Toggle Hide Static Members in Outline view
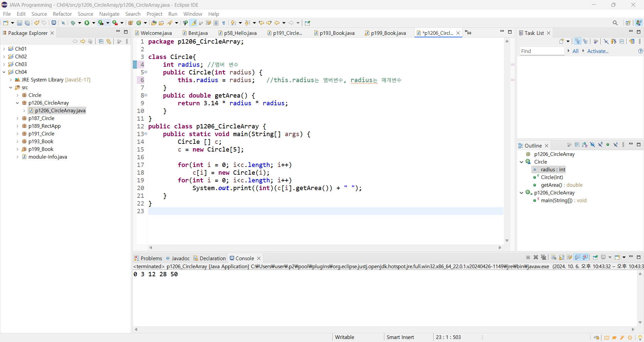The width and height of the screenshot is (644, 342). [600, 145]
